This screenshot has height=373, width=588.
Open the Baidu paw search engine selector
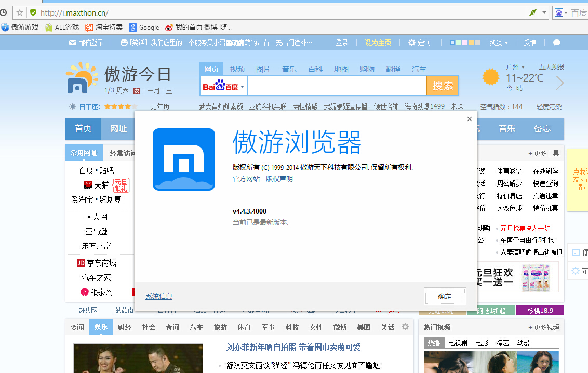(561, 13)
